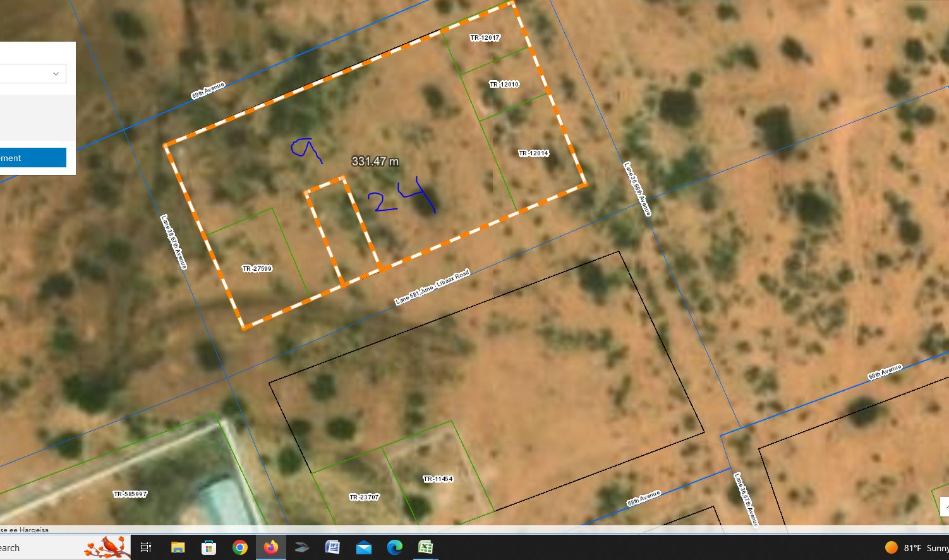Screen dimensions: 949x560
Task: Expand the unit dropdown in measurement panel
Action: 33,73
